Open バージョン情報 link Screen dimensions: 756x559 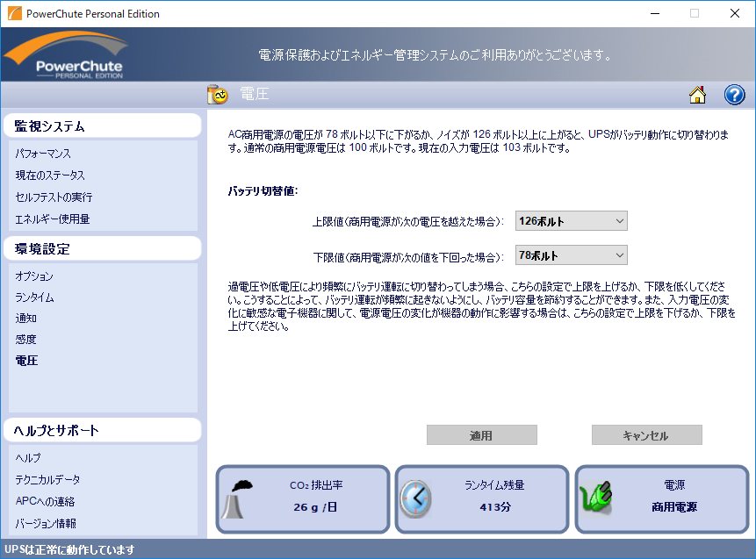(46, 523)
